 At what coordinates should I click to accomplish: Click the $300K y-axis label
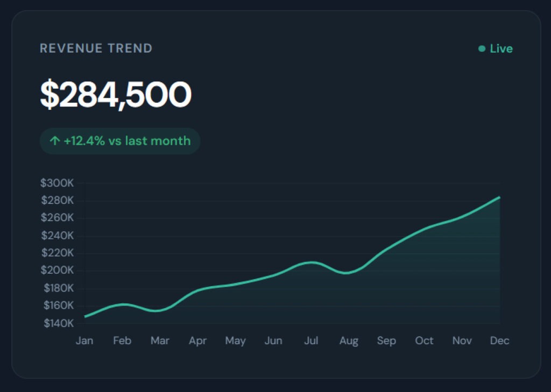(x=57, y=183)
